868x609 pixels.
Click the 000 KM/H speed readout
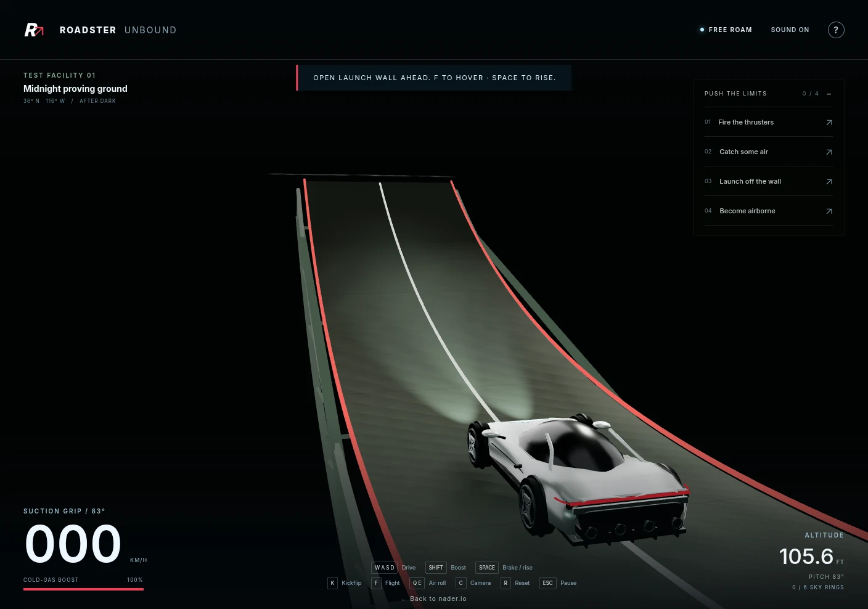click(x=86, y=544)
